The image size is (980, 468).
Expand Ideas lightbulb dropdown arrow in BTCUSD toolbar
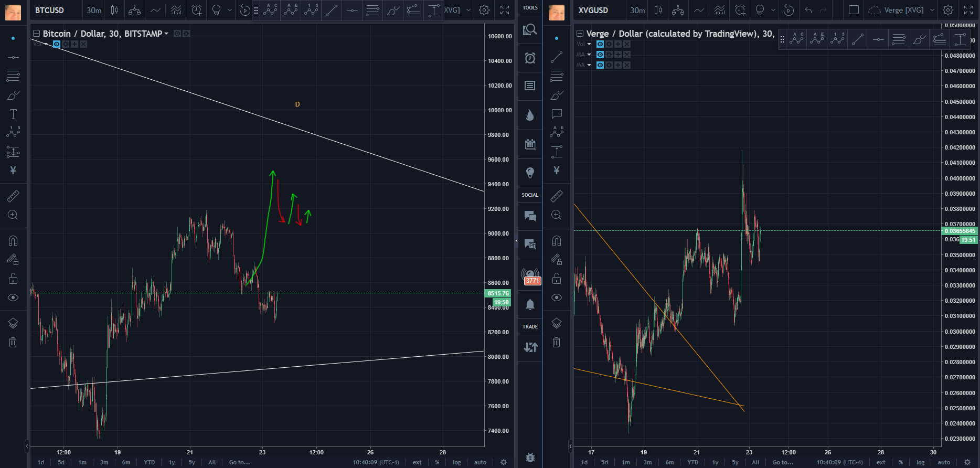(x=230, y=10)
